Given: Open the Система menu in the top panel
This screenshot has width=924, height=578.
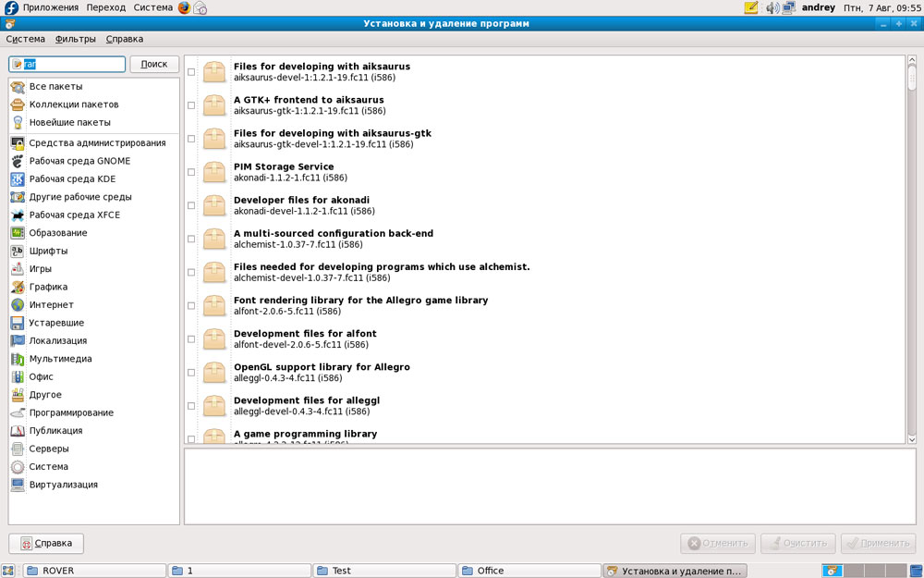Looking at the screenshot, I should (153, 7).
